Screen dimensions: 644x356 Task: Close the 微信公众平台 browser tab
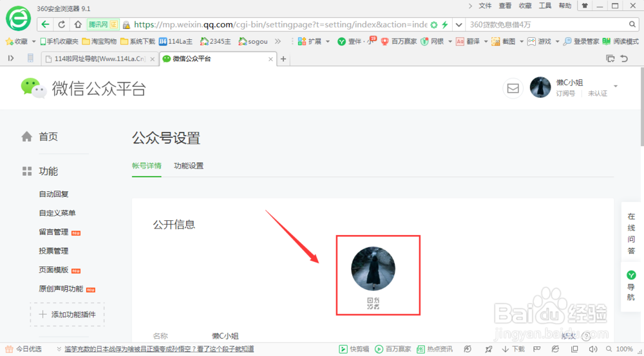point(270,59)
